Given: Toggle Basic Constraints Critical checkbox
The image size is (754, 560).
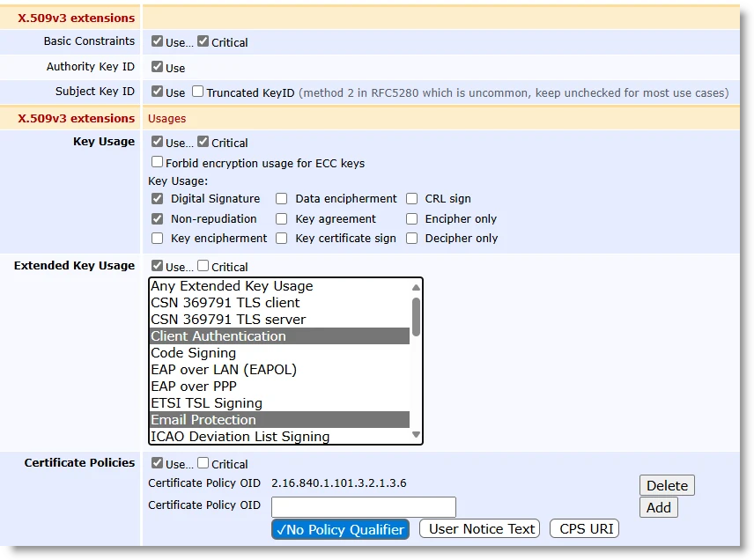Looking at the screenshot, I should 203,41.
